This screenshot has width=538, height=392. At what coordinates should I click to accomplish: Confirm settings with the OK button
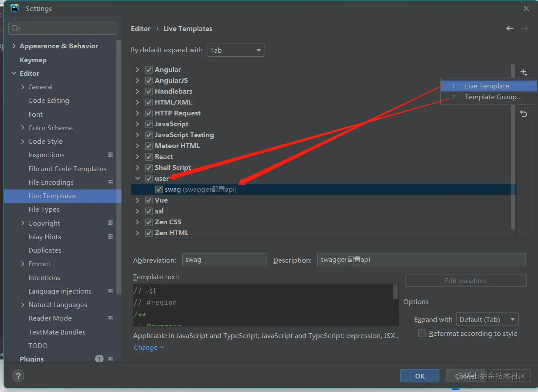pos(420,376)
